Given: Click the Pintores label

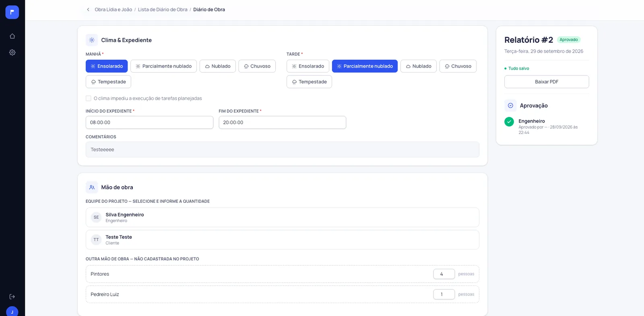Looking at the screenshot, I should (100, 274).
